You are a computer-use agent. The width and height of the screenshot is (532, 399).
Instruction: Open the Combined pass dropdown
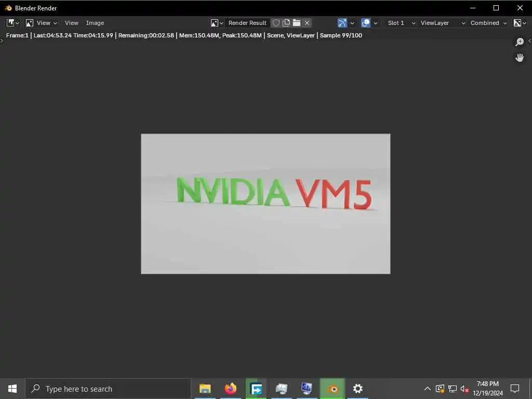click(488, 23)
